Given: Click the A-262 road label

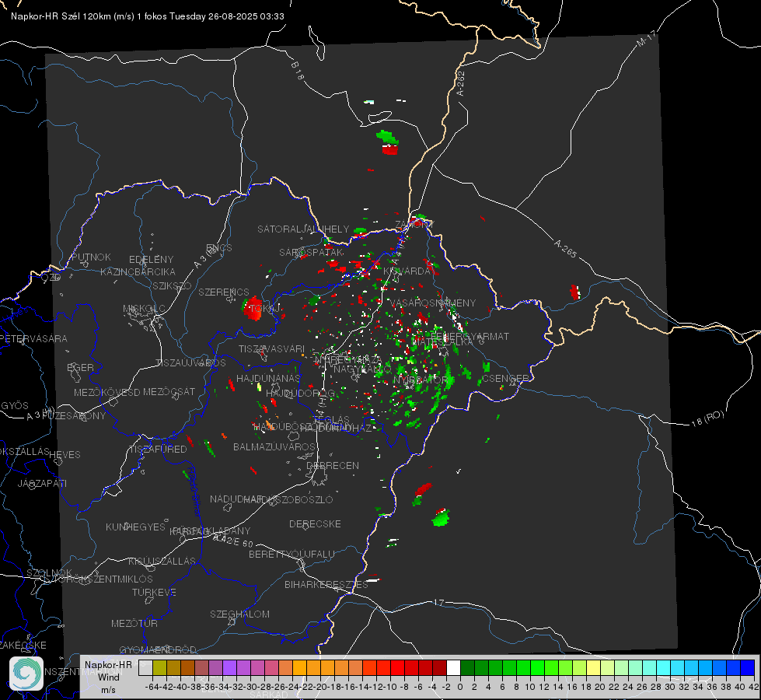Looking at the screenshot, I should pyautogui.click(x=461, y=83).
